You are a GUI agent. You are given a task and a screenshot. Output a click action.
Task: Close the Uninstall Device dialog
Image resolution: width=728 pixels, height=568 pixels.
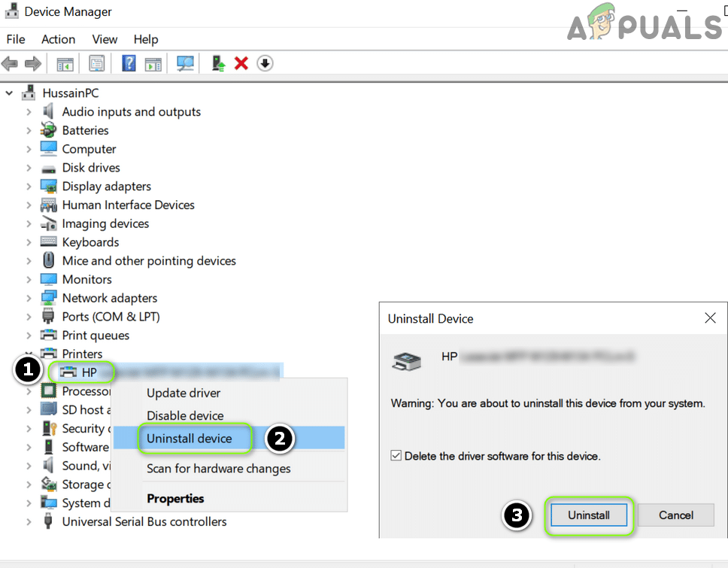(x=710, y=318)
